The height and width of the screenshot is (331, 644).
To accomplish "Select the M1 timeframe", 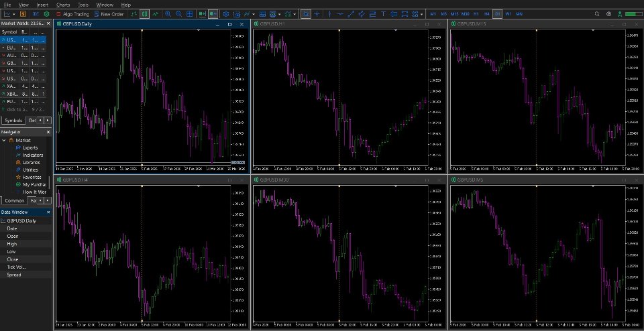I will pyautogui.click(x=433, y=14).
